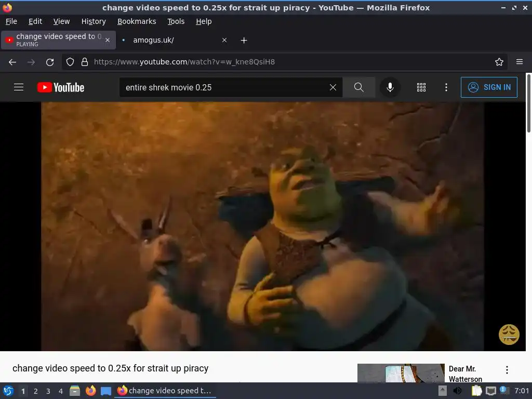This screenshot has width=532, height=399.
Task: Open the Edit menu
Action: pyautogui.click(x=35, y=21)
